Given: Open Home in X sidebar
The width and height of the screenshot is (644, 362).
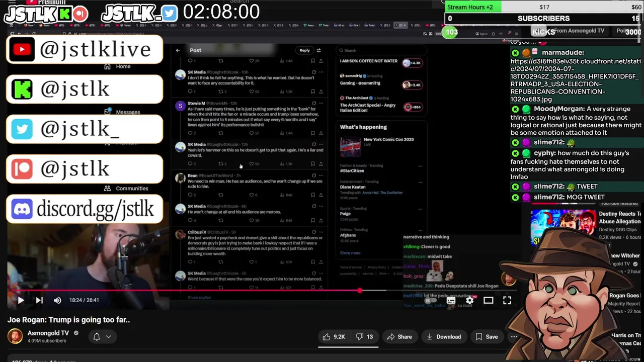Looking at the screenshot, I should click(117, 66).
